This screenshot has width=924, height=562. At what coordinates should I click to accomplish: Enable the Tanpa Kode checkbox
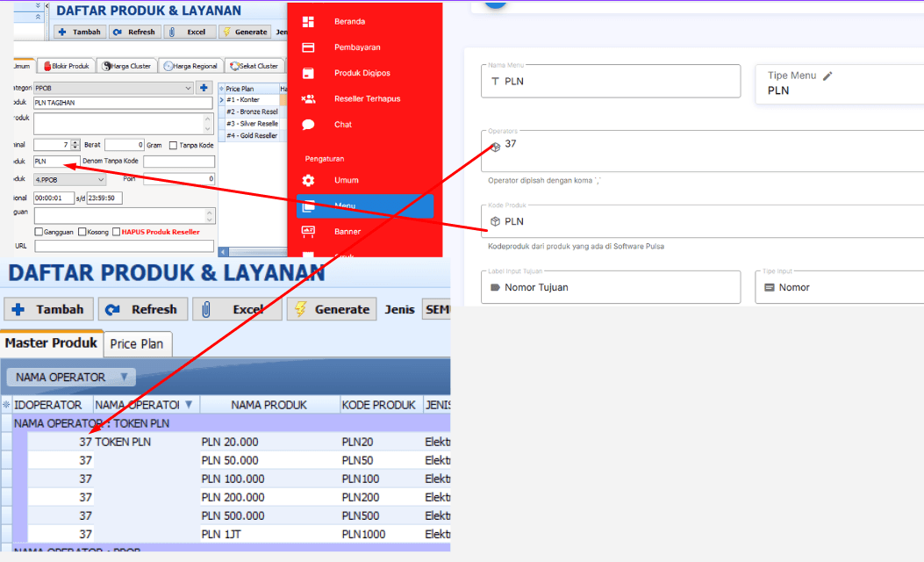tap(173, 145)
